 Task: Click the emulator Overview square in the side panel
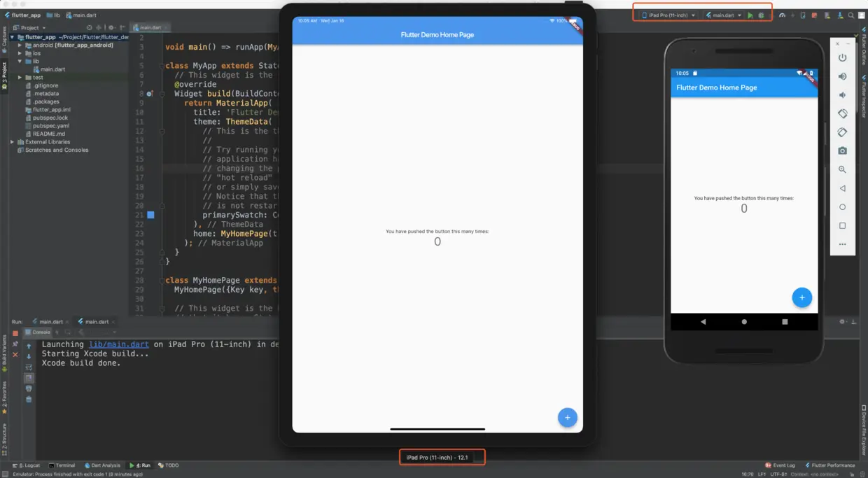[842, 226]
